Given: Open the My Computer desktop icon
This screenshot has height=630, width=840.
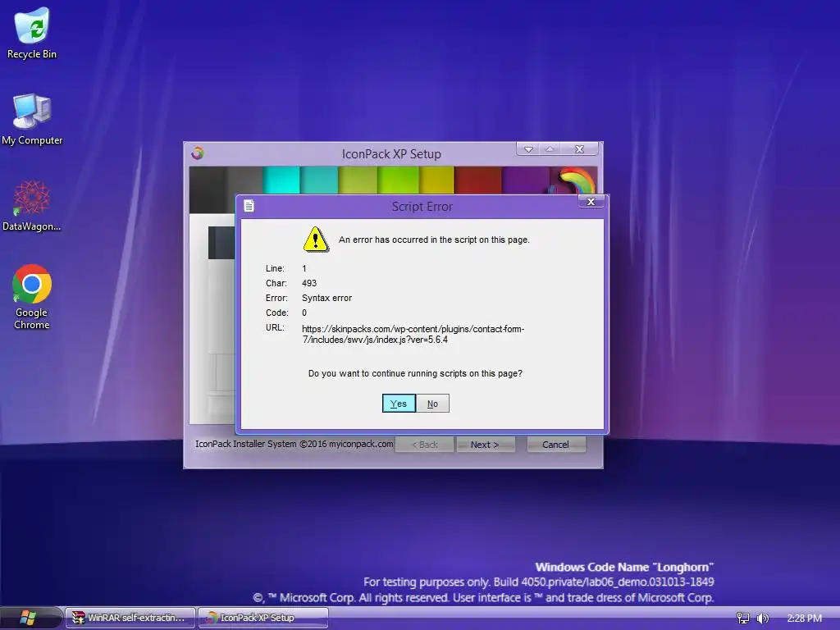Looking at the screenshot, I should (x=32, y=119).
